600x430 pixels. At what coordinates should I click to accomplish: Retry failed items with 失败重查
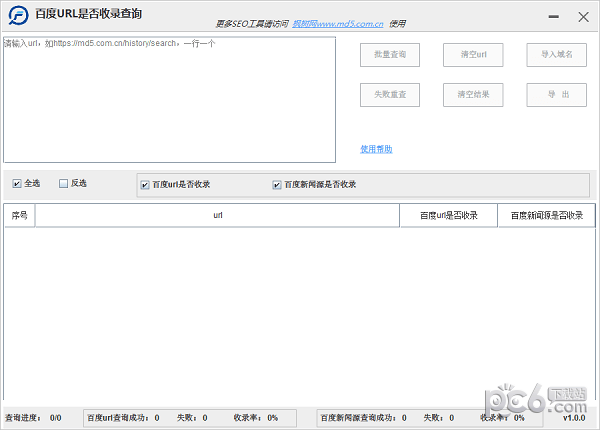point(389,94)
